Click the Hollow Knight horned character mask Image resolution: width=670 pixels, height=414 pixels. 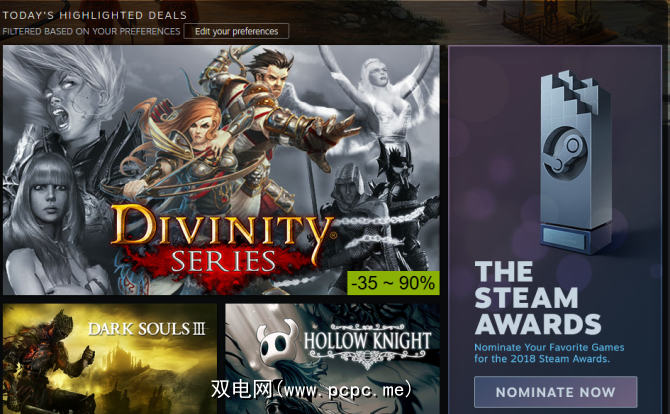coord(278,340)
